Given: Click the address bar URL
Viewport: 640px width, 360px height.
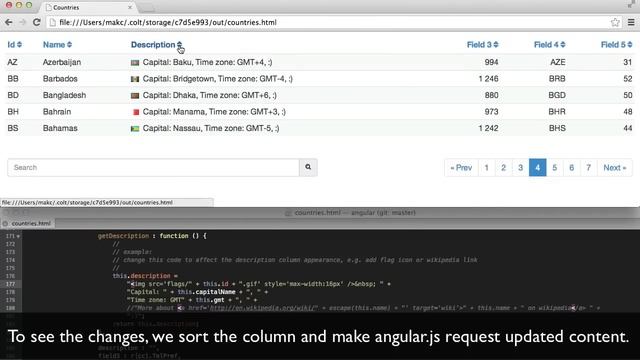Looking at the screenshot, I should pos(168,22).
